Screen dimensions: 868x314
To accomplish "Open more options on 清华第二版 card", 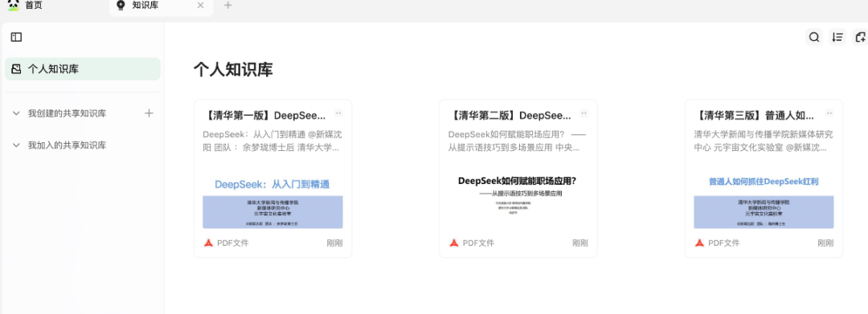I will click(583, 113).
